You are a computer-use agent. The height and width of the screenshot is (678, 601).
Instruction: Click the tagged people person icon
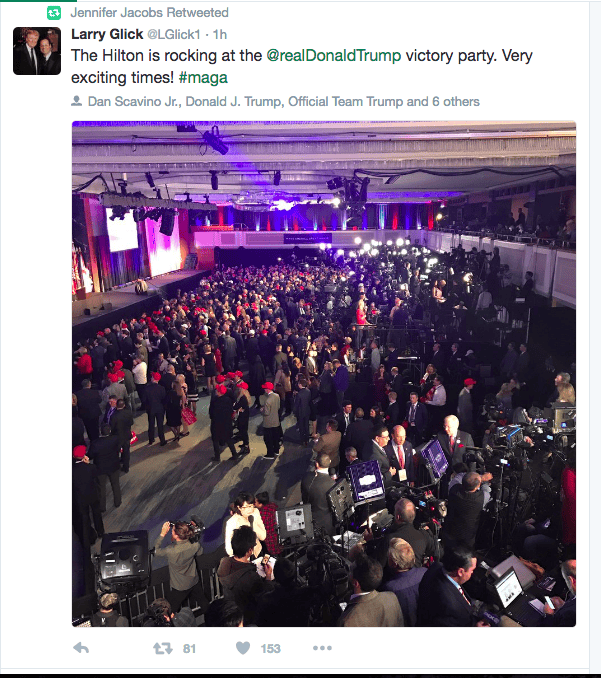76,101
